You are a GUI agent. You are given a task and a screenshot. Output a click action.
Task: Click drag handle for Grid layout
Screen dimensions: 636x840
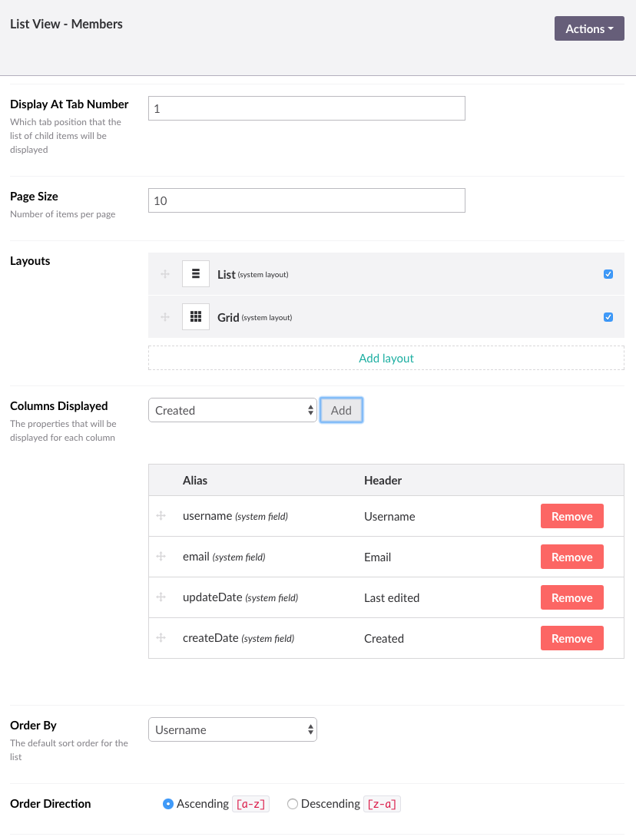pos(164,317)
